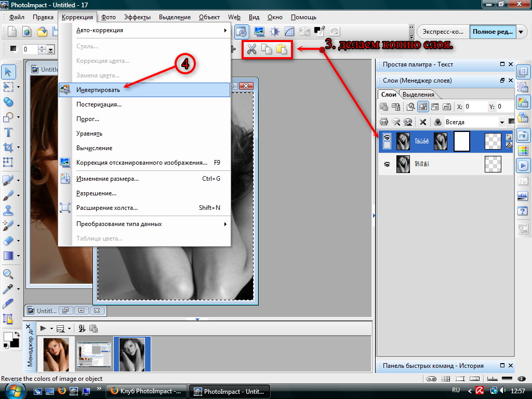This screenshot has height=399, width=532.
Task: Pick the Zoom magnifier tool
Action: (x=8, y=274)
